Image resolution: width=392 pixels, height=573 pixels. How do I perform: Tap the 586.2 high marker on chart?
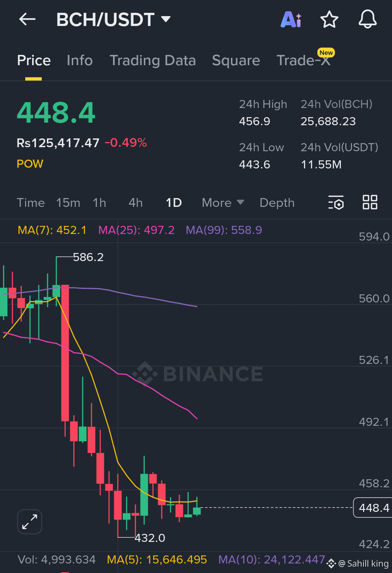pos(88,257)
